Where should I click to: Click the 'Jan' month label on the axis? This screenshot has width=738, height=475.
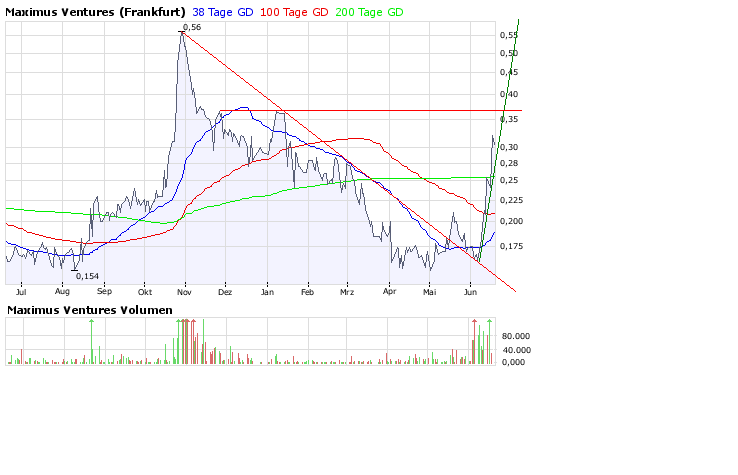point(267,292)
